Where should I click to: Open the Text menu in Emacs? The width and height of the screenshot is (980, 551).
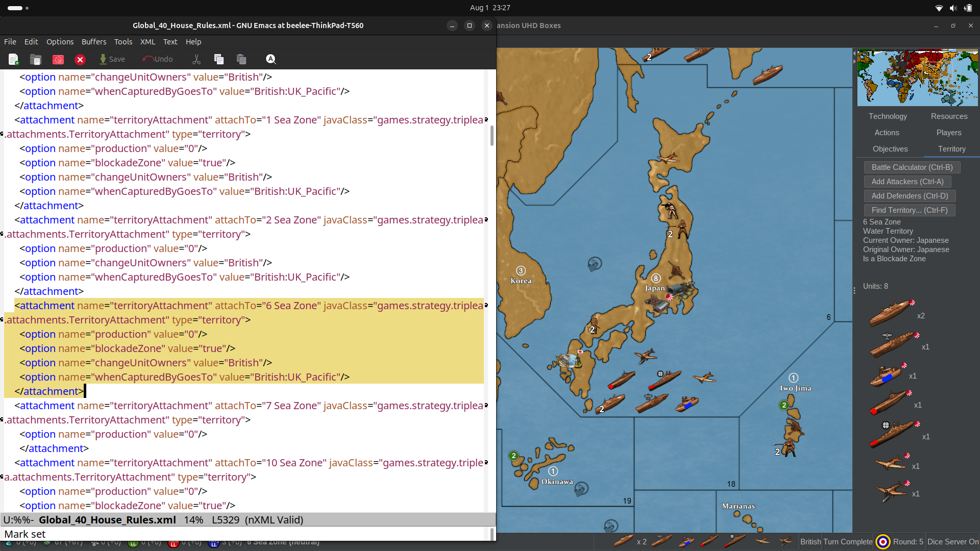[170, 42]
